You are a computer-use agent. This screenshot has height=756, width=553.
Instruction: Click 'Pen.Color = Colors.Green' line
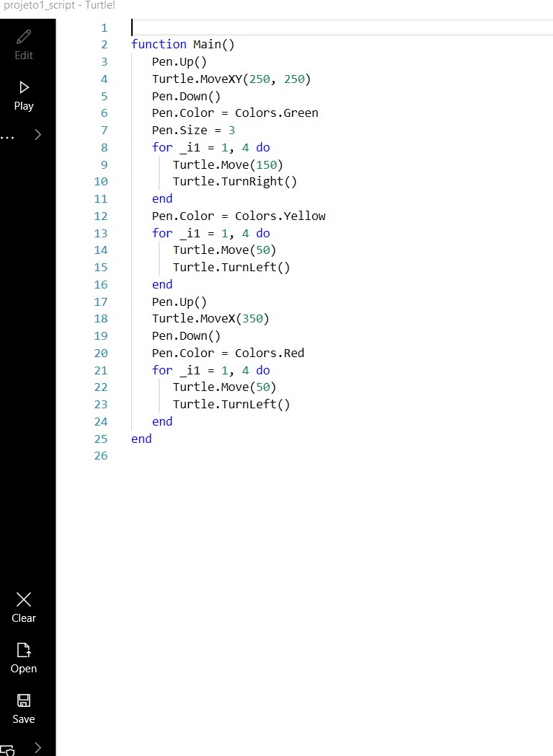click(235, 113)
